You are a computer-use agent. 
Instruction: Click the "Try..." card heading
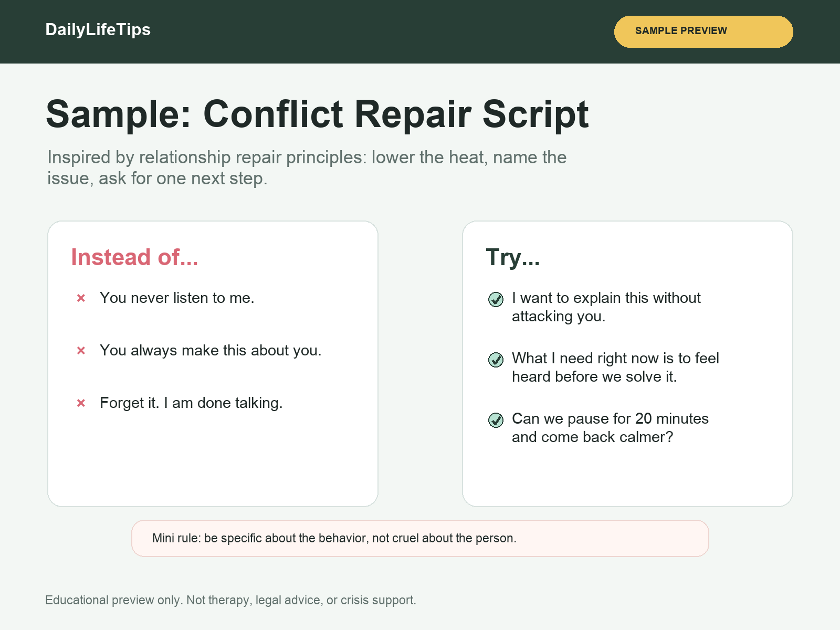tap(513, 257)
